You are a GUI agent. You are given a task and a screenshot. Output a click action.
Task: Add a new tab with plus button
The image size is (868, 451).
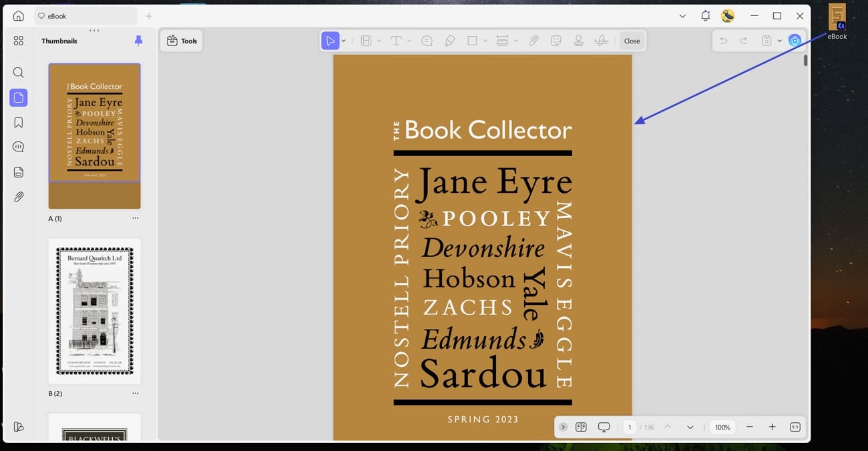click(149, 16)
